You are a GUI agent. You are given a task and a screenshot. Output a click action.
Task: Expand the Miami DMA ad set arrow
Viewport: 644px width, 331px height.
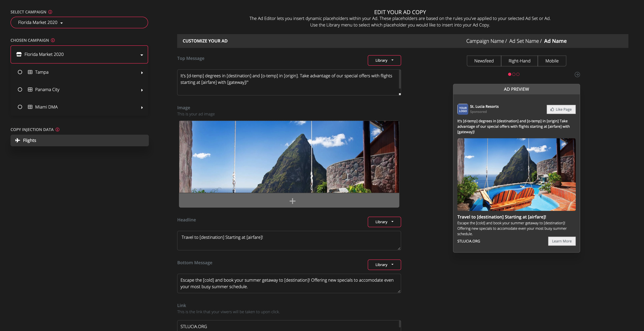coord(142,107)
